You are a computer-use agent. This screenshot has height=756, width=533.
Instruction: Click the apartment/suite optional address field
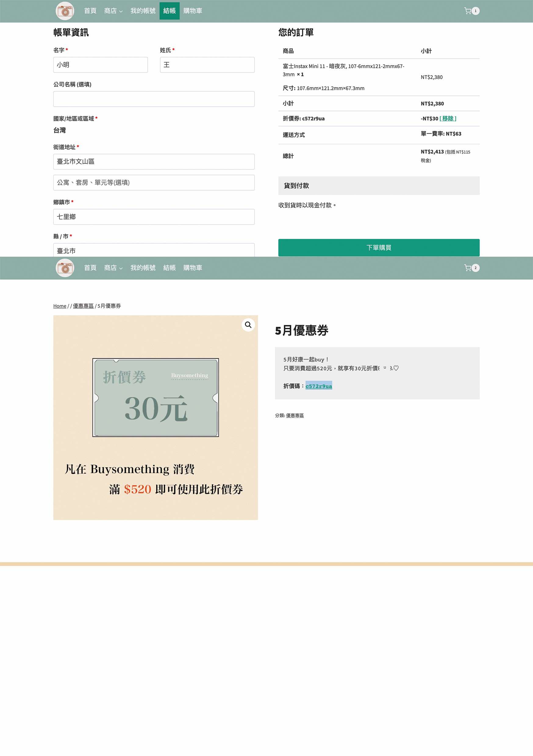tap(154, 183)
